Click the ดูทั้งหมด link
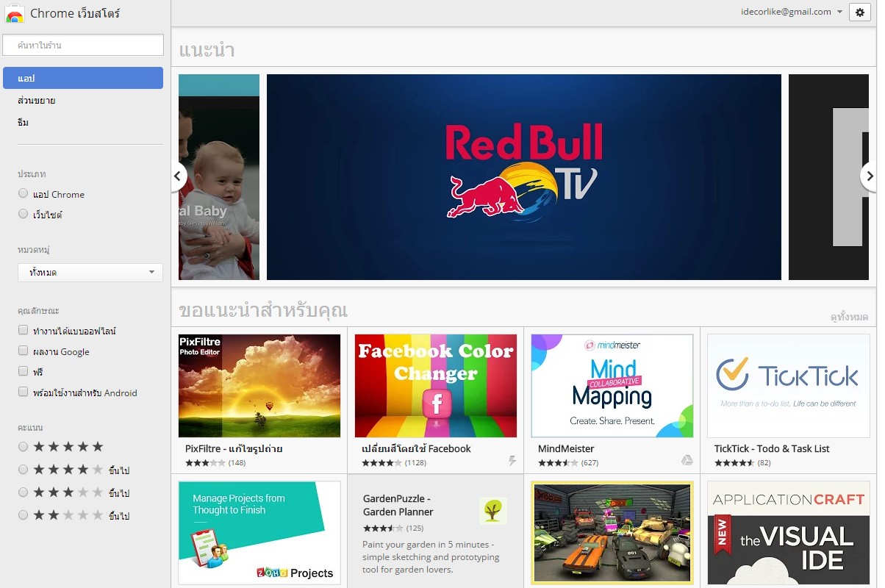The image size is (885, 588). click(x=849, y=317)
